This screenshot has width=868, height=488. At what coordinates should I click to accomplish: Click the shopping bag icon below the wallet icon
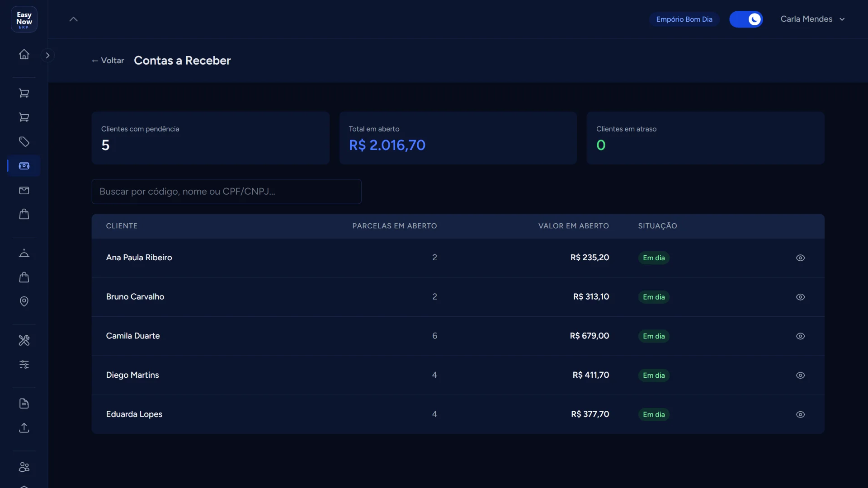24,214
